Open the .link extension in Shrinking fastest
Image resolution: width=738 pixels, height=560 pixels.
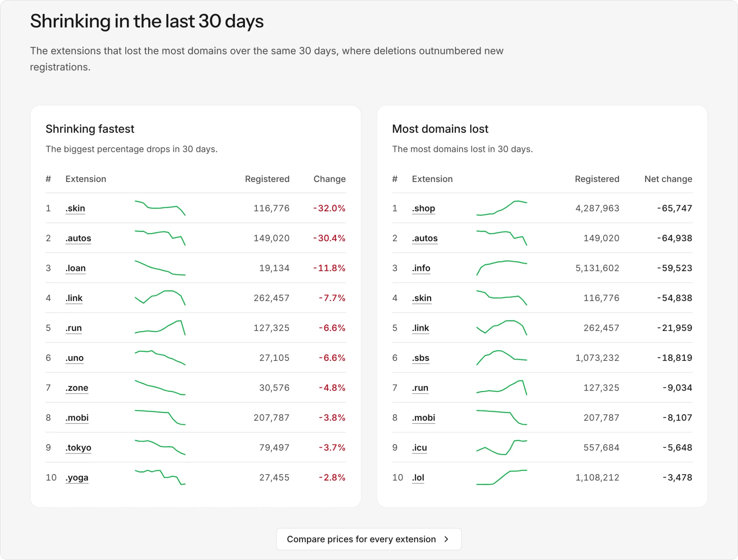pyautogui.click(x=74, y=298)
